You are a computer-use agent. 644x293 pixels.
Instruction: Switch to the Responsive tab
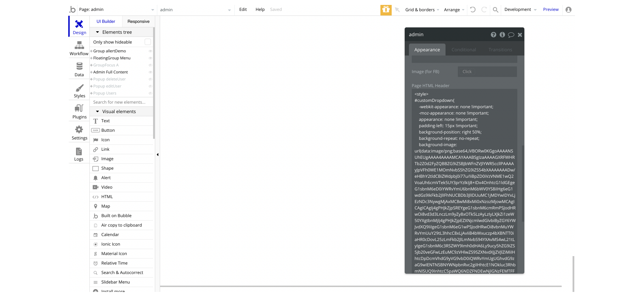coord(138,21)
